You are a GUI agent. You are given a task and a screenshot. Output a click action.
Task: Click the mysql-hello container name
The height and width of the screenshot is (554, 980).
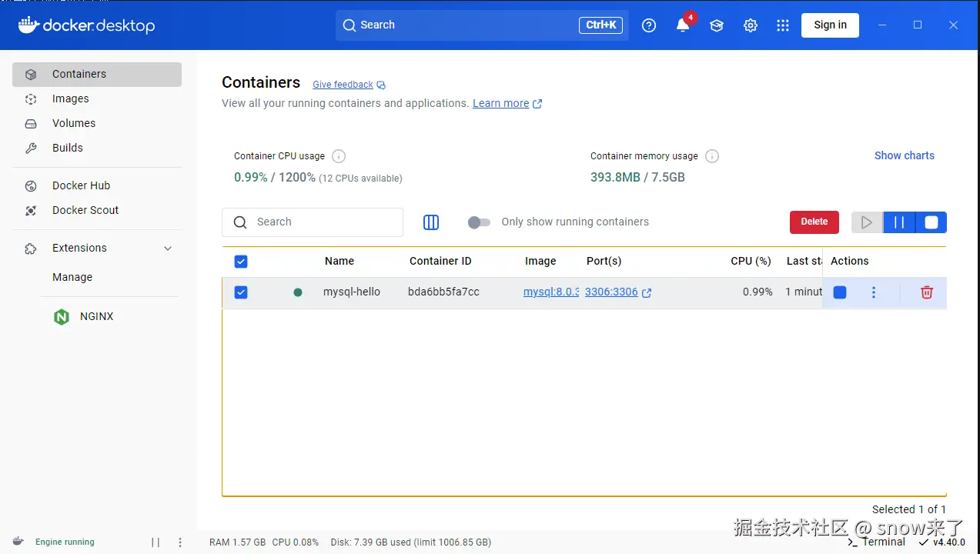coord(352,292)
